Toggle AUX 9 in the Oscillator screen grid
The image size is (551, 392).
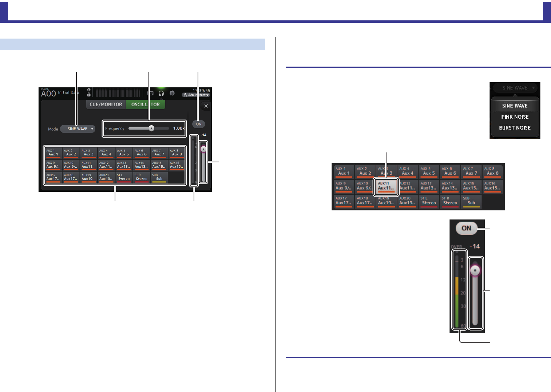tap(53, 166)
